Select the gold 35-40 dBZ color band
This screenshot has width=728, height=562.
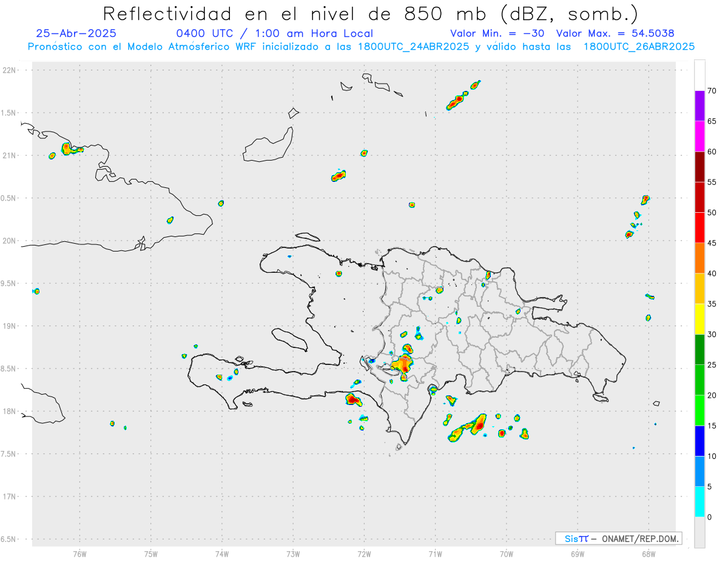699,289
